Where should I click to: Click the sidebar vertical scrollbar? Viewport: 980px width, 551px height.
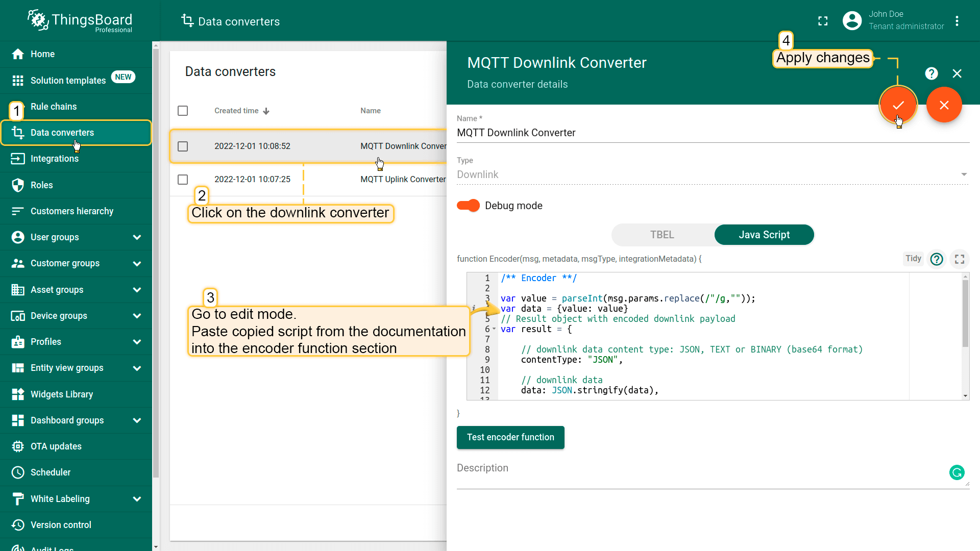(156, 263)
